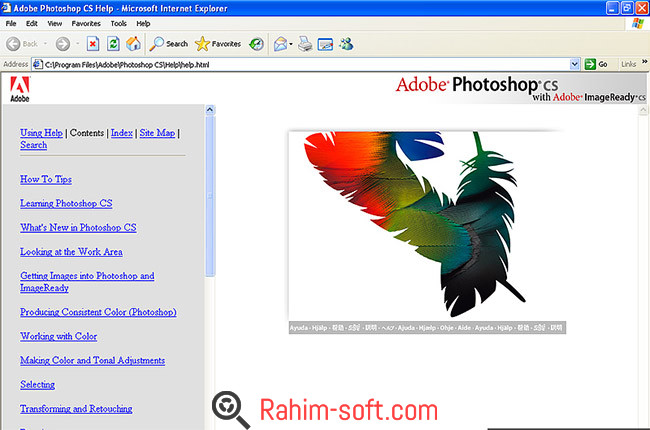Open Looking at the Work Area topic
This screenshot has width=650, height=430.
pyautogui.click(x=71, y=252)
